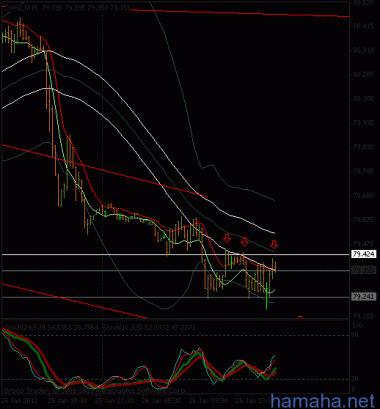
Task: Click the 26 Jan 09:30 time label
Action: (210, 400)
